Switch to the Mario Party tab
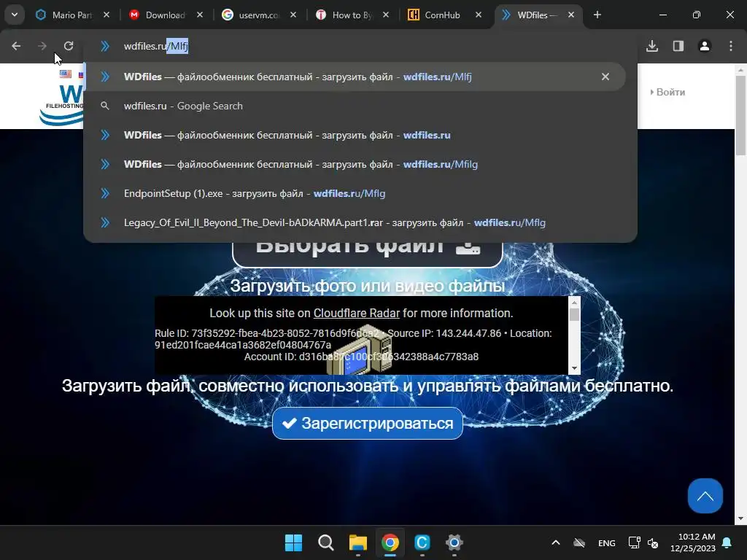 [72, 15]
